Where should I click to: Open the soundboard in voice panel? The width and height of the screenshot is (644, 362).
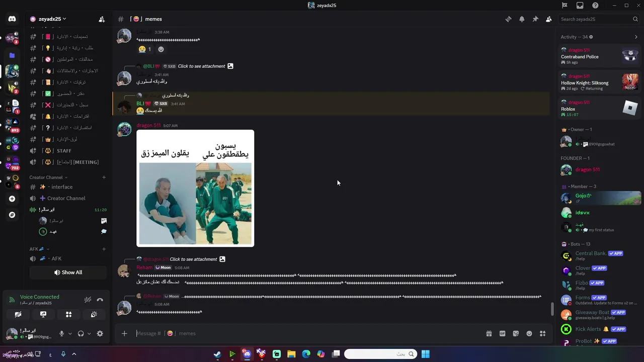pos(94,314)
